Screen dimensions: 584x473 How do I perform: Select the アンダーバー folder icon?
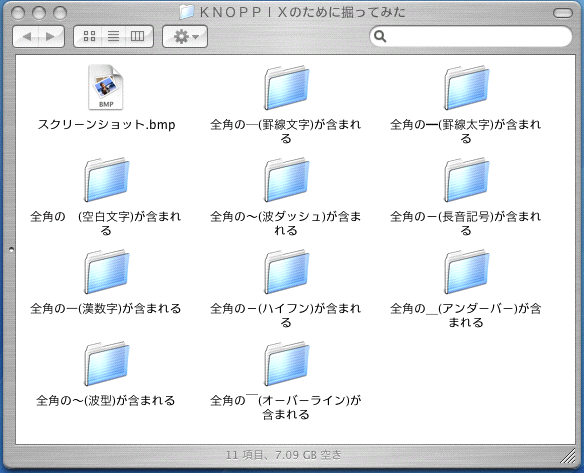tap(466, 272)
